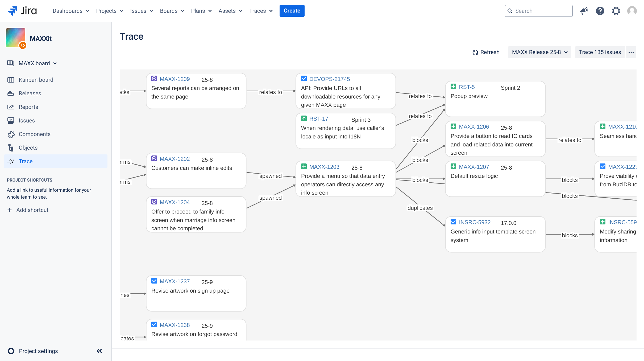644x361 pixels.
Task: Open Reports in sidebar
Action: 56,107
